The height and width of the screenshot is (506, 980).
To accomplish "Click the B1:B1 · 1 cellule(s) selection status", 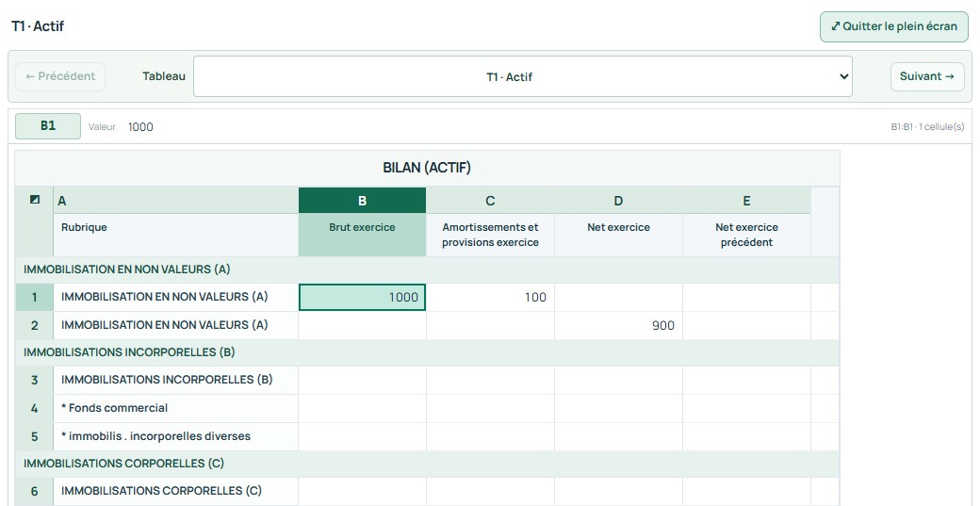I will point(927,127).
